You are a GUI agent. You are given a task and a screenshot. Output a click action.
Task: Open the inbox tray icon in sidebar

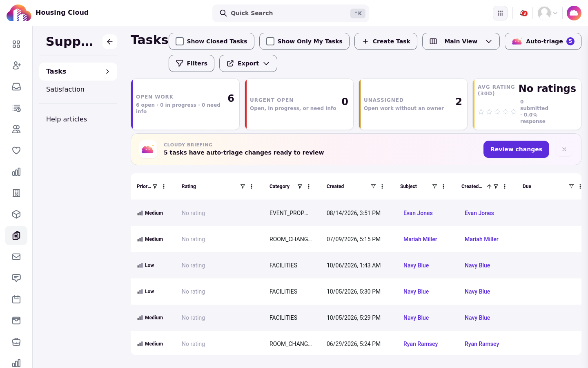[16, 87]
